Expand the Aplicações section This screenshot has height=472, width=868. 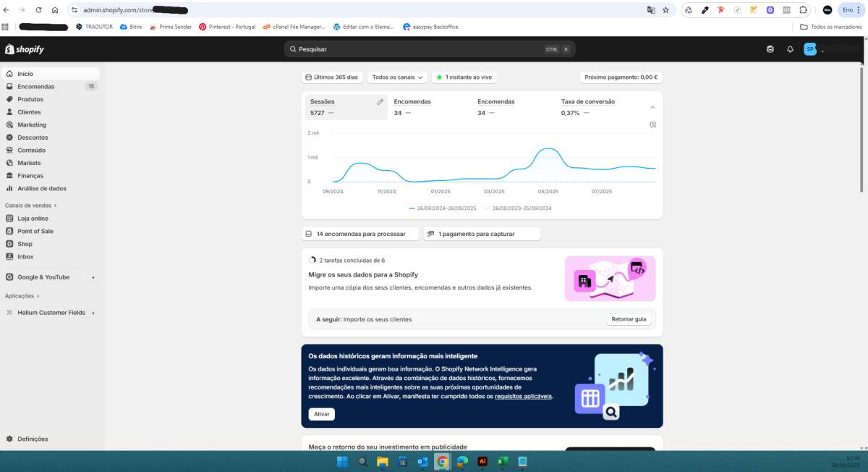[x=22, y=296]
